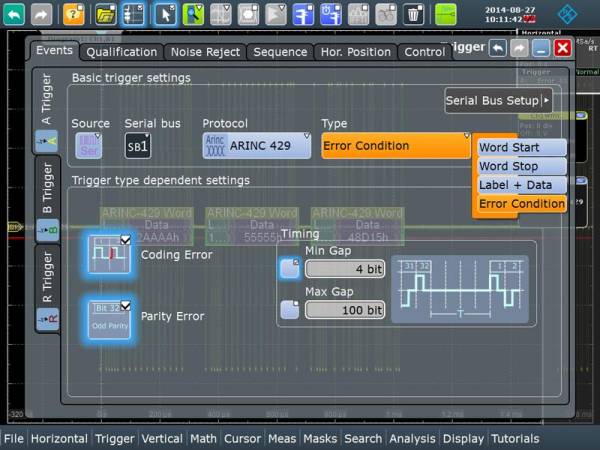The image size is (600, 450).
Task: Click the trigger source serial icon
Action: [x=89, y=146]
